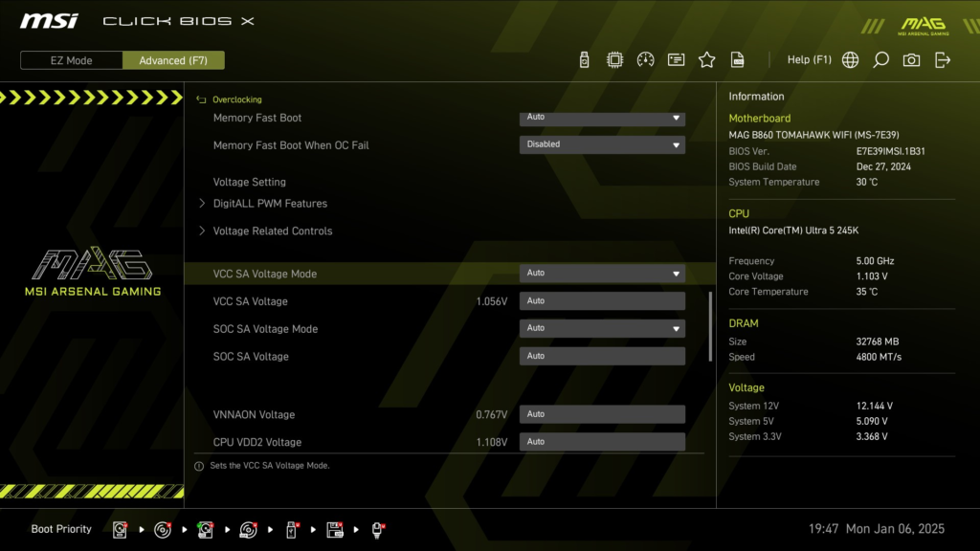Click the Favorites star icon

(706, 58)
